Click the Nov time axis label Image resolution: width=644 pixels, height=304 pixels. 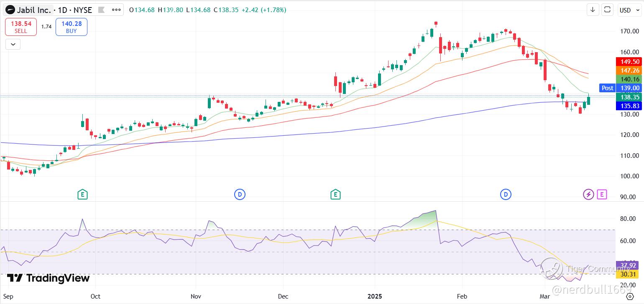point(196,296)
